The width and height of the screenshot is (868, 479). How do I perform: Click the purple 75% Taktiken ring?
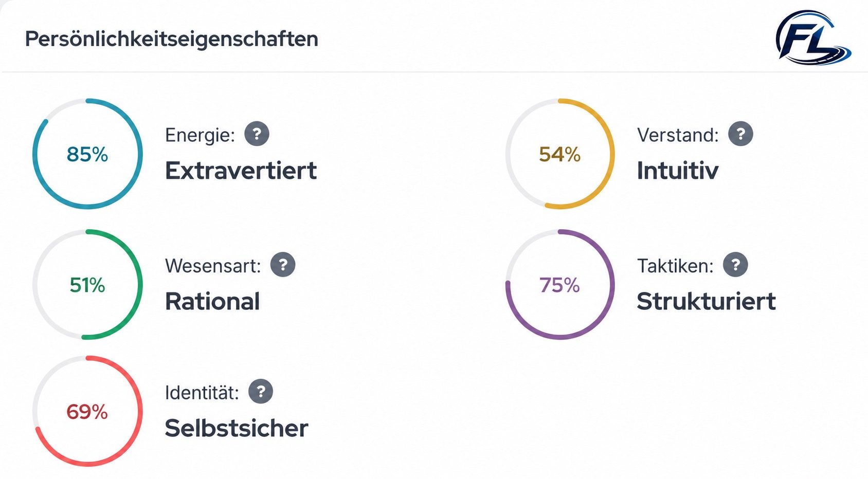tap(560, 284)
